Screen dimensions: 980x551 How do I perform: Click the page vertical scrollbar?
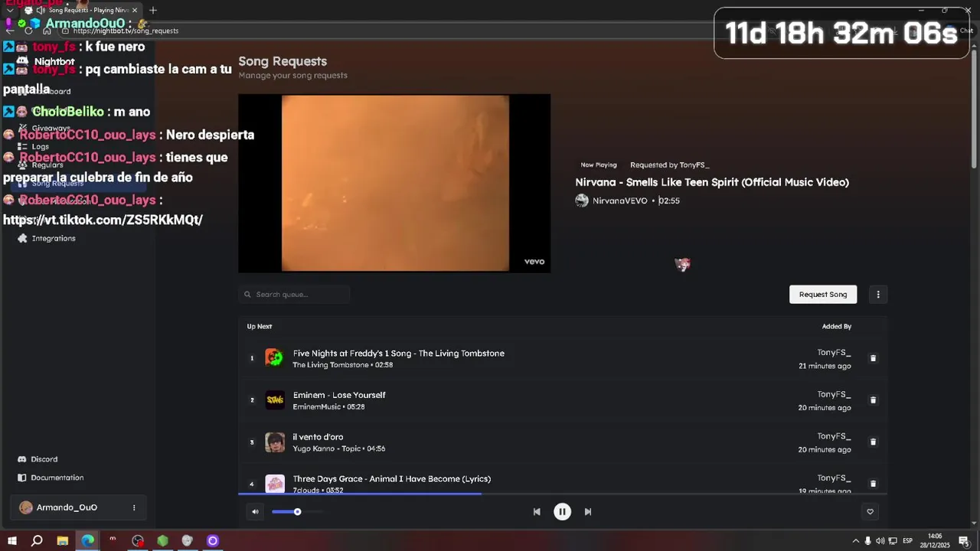975,107
